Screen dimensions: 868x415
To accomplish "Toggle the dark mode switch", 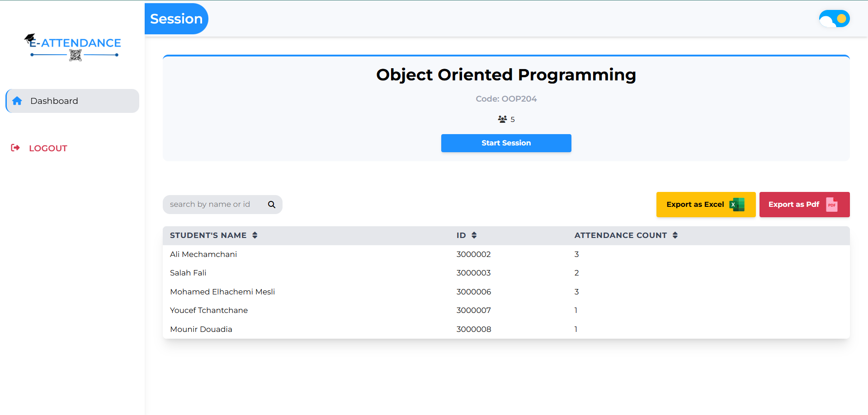I will tap(834, 19).
